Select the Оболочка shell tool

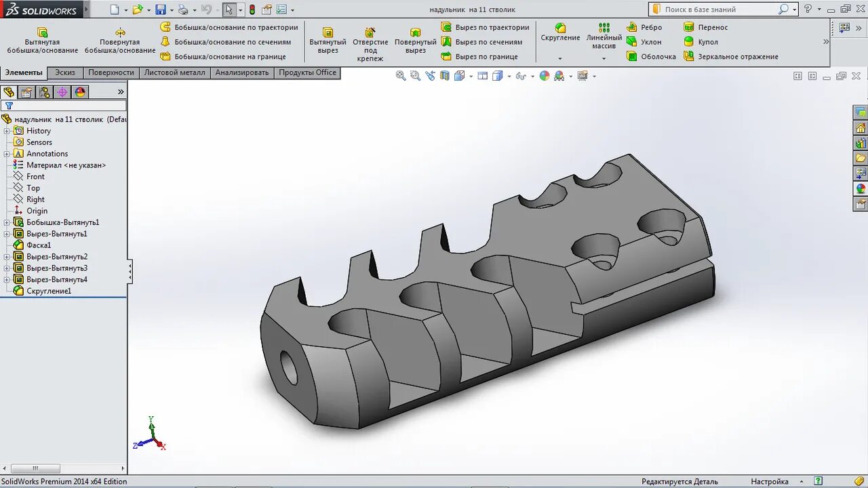pos(652,57)
